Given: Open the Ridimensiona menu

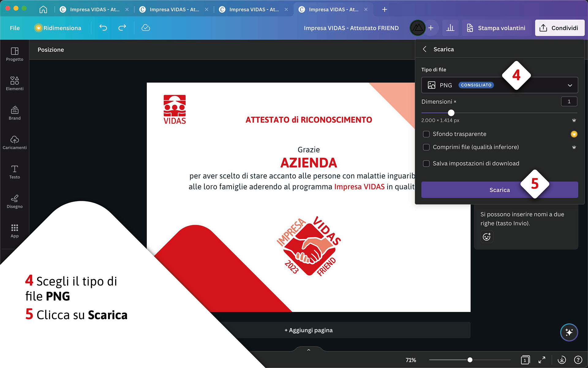Looking at the screenshot, I should [58, 28].
